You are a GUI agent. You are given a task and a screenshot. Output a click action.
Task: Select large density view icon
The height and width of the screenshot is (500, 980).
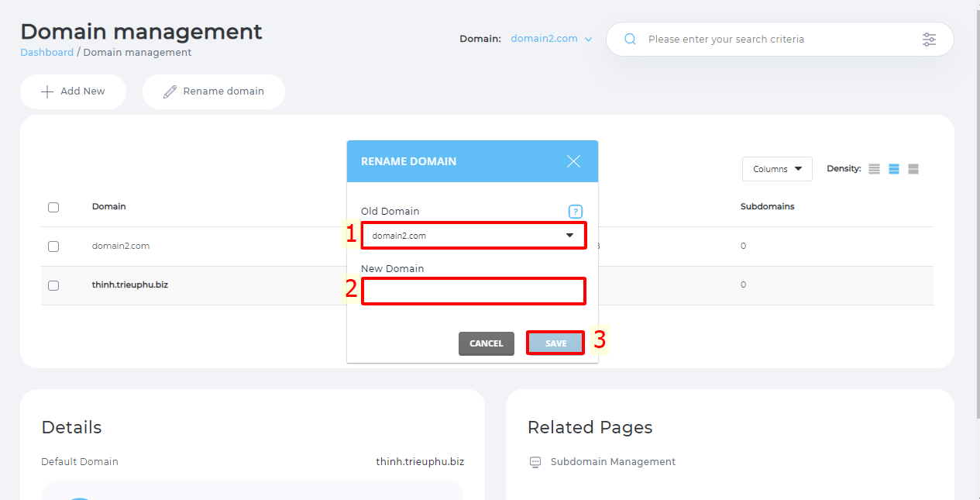(x=913, y=169)
